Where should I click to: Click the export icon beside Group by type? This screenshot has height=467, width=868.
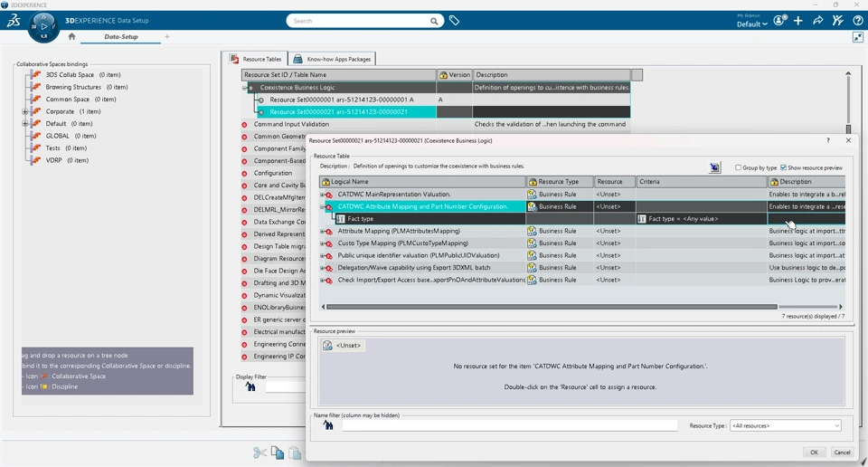pos(714,167)
